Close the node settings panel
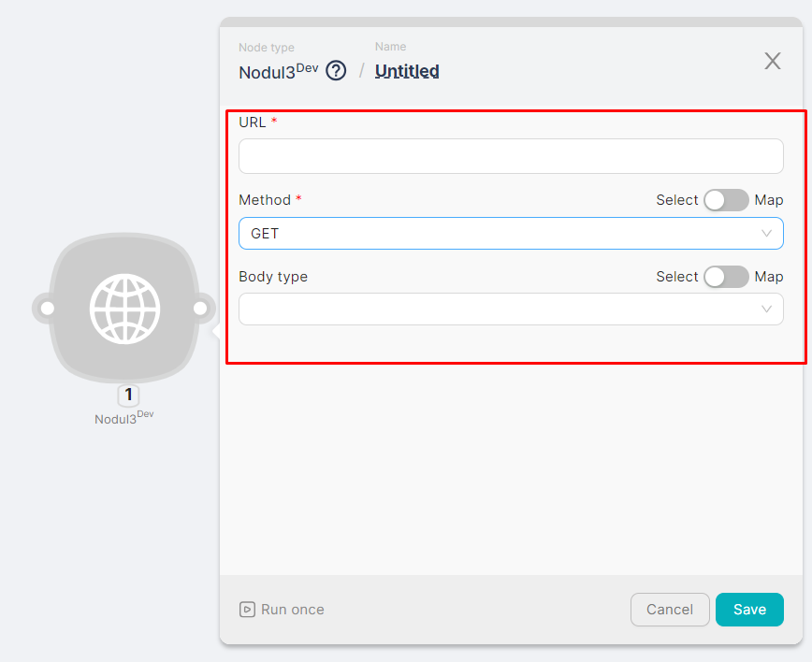The width and height of the screenshot is (812, 662). [x=772, y=62]
